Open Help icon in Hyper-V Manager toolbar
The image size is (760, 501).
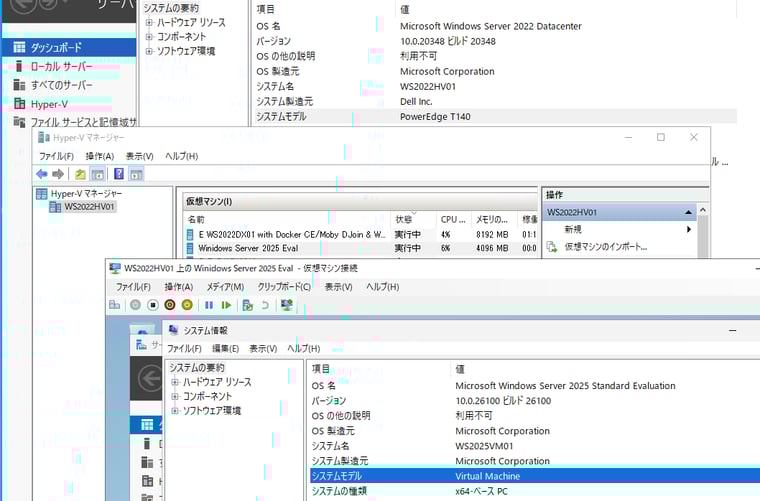click(x=119, y=173)
